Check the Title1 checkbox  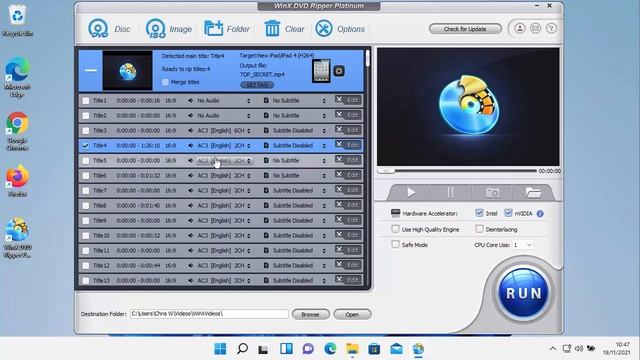[86, 101]
